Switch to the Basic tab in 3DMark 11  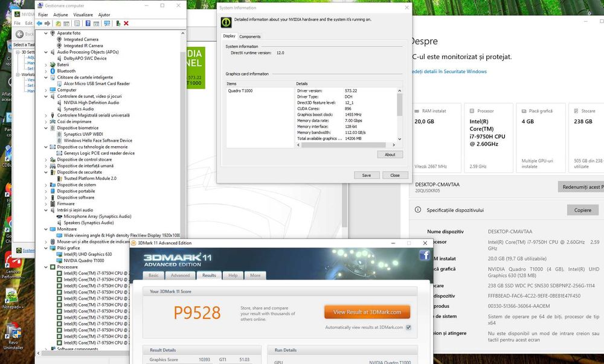pyautogui.click(x=153, y=275)
